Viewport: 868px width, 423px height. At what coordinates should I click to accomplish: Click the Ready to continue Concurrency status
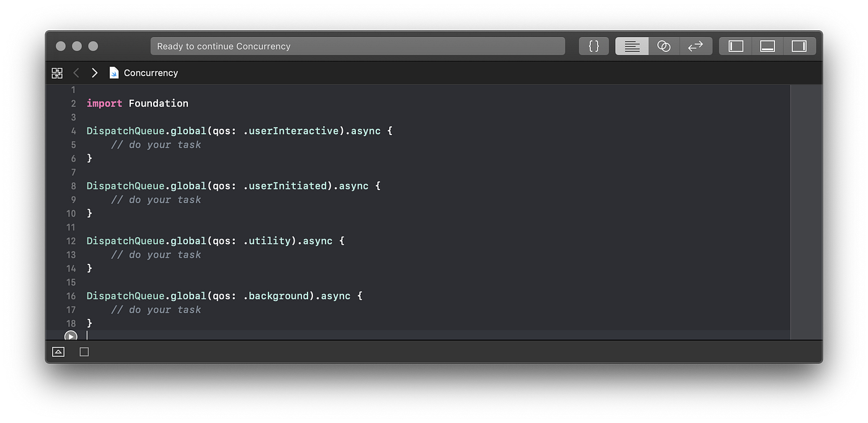(x=358, y=46)
